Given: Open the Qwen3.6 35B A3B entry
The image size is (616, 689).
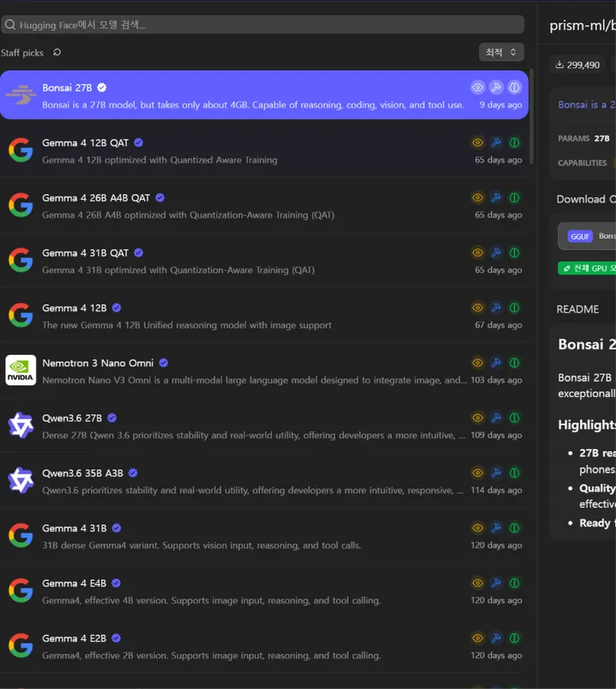Looking at the screenshot, I should (x=264, y=480).
